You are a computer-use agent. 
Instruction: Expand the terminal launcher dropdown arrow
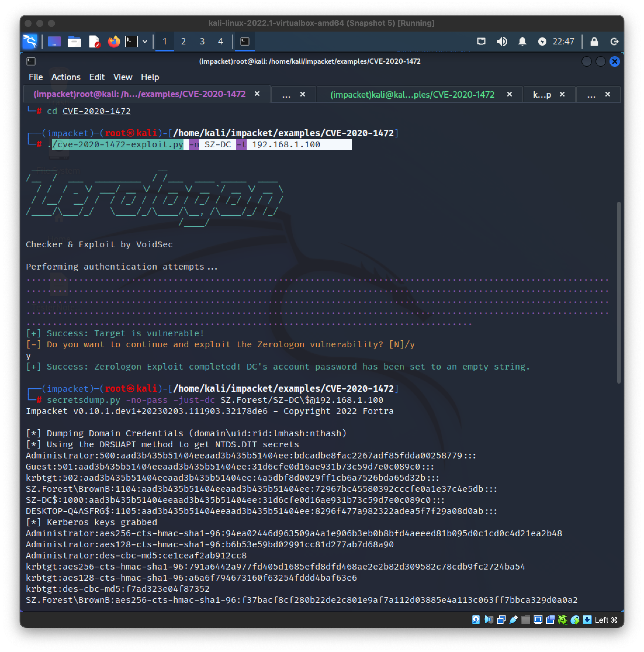(x=145, y=42)
